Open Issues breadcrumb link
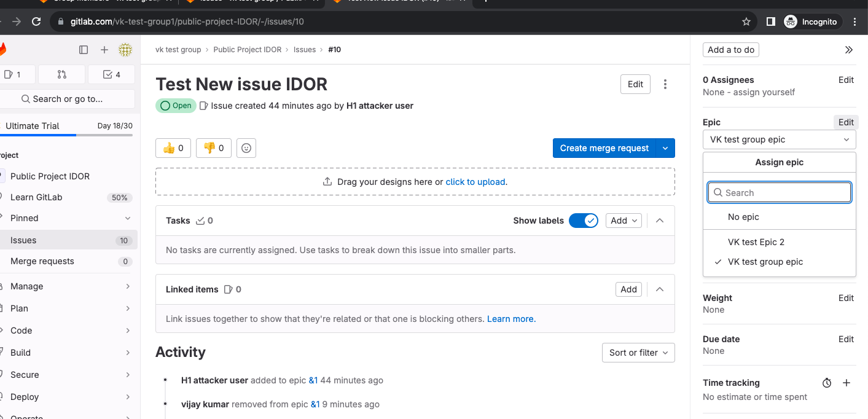 point(305,50)
